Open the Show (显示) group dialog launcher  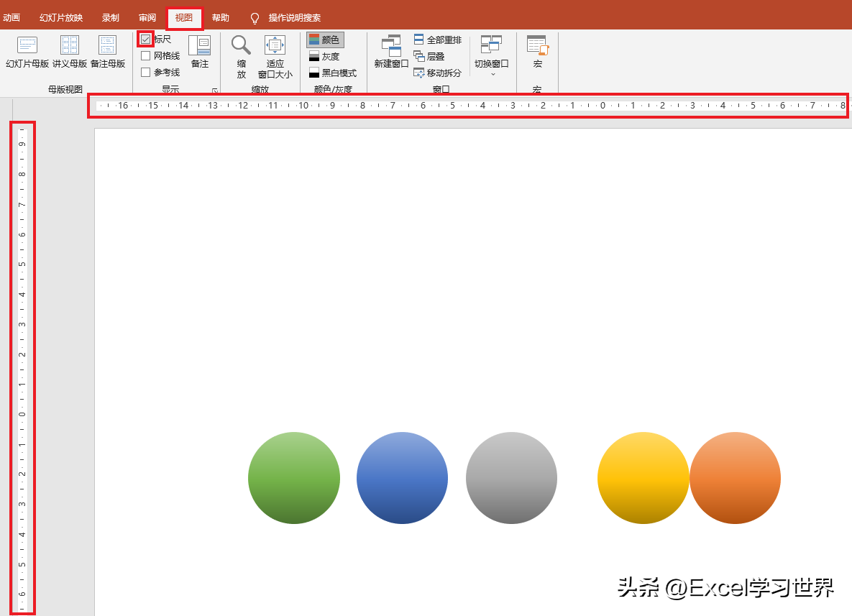[215, 90]
